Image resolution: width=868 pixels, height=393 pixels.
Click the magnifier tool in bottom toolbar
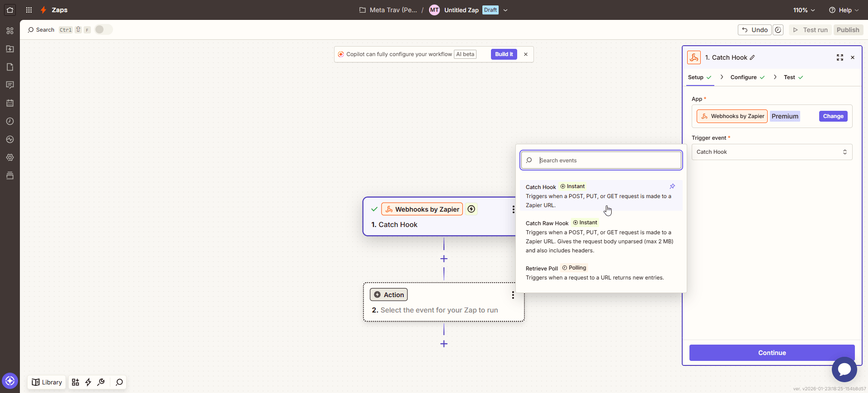[x=119, y=382]
